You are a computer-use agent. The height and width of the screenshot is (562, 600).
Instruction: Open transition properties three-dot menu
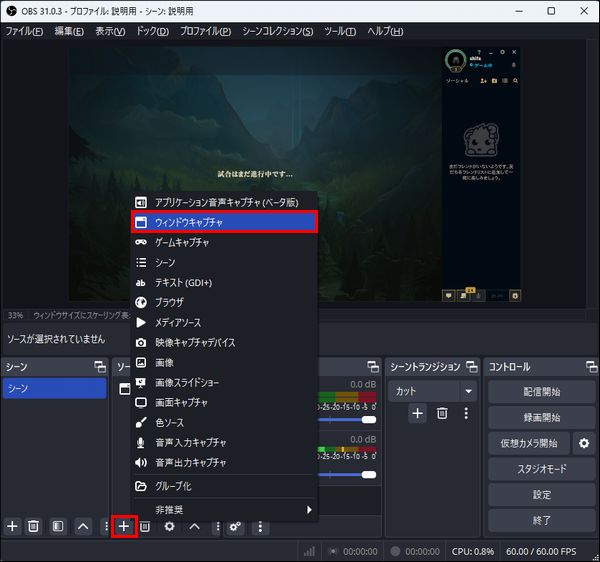pyautogui.click(x=466, y=413)
